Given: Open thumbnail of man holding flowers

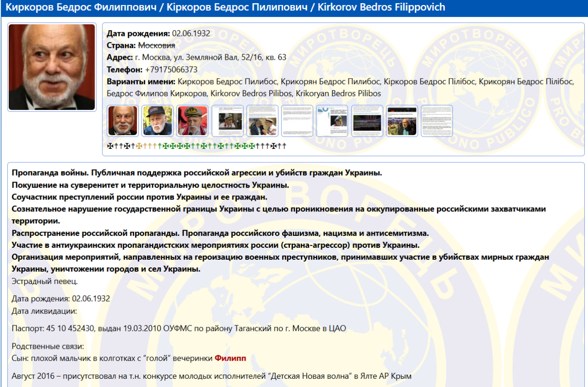Looking at the screenshot, I should 402,121.
